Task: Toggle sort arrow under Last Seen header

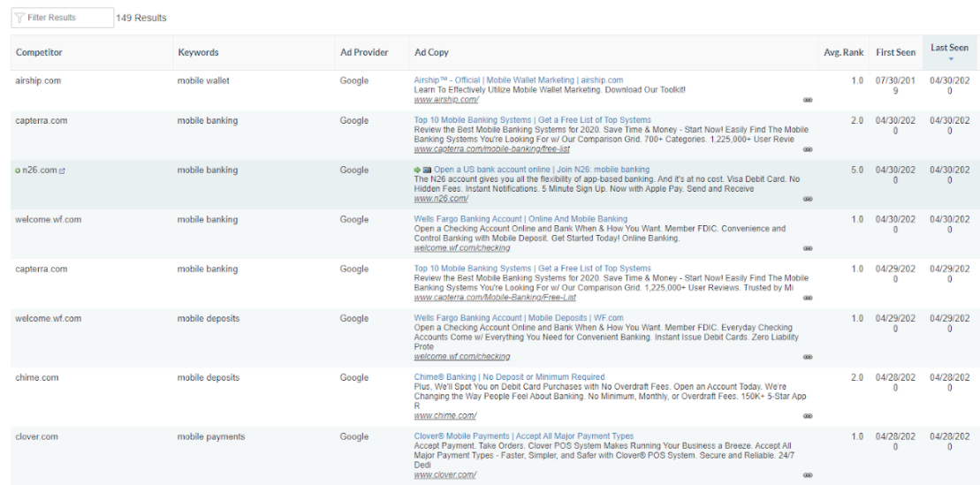Action: click(x=951, y=59)
